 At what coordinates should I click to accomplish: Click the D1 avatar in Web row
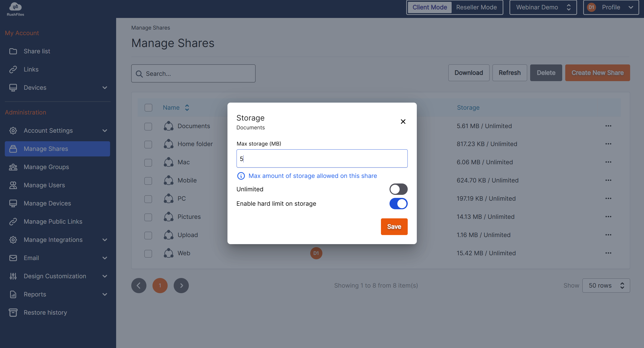(316, 253)
